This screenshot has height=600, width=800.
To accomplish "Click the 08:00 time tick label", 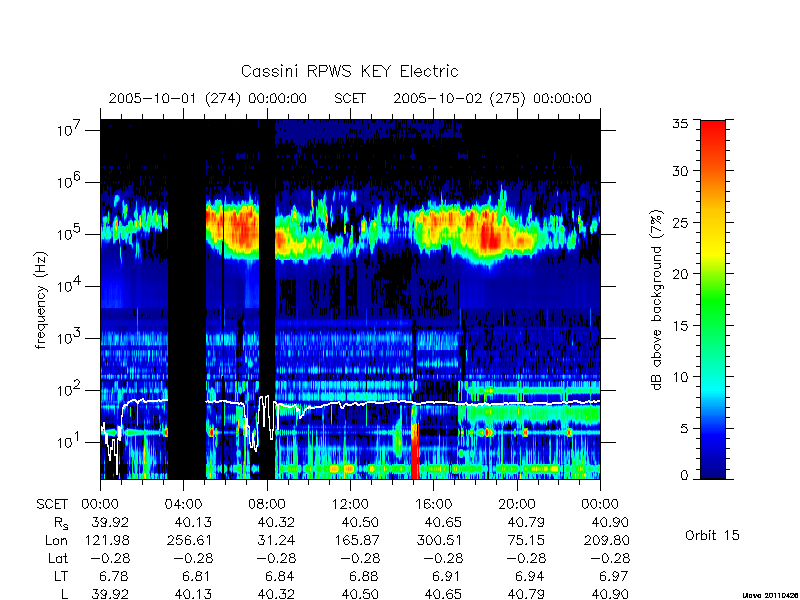I will pos(267,505).
